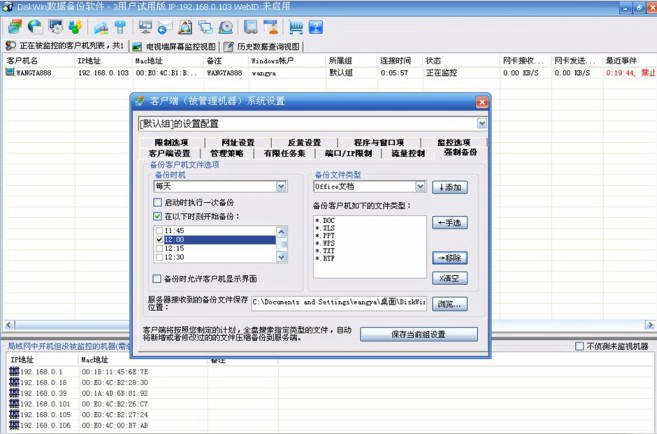Viewport: 657px width, 434px height.
Task: Click the monitor with gear toolbar icon
Action: point(55,27)
